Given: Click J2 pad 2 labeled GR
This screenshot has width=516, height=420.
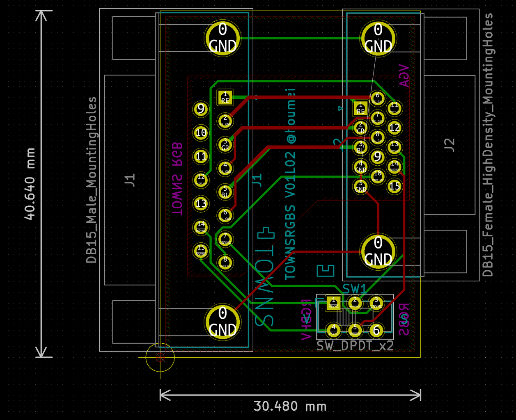Looking at the screenshot, I should 361,128.
